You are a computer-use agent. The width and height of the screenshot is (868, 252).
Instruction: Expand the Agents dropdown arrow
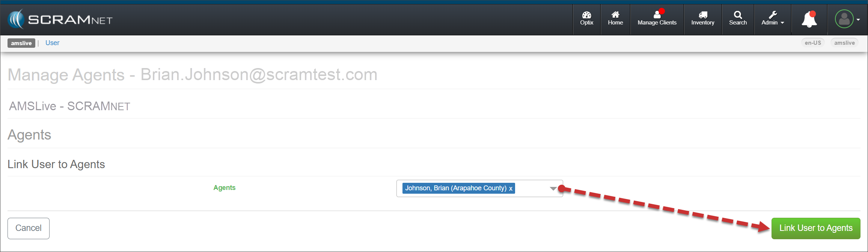coord(553,188)
